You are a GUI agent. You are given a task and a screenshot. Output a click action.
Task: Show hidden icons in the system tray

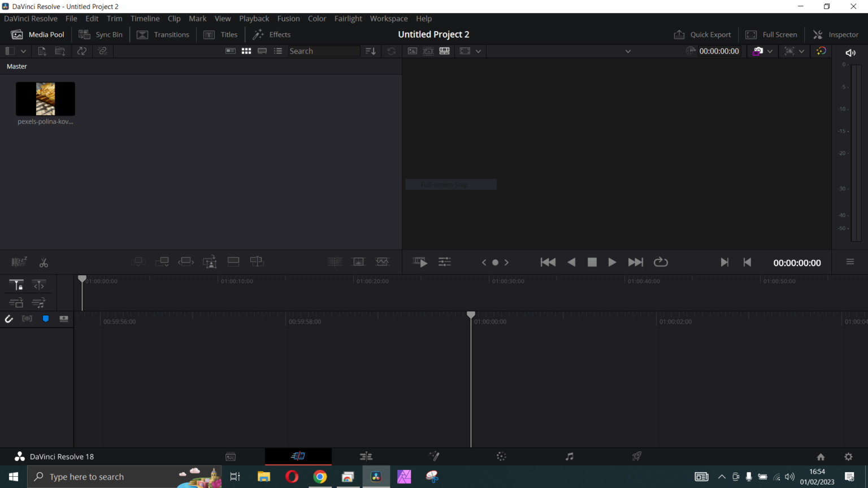point(722,477)
